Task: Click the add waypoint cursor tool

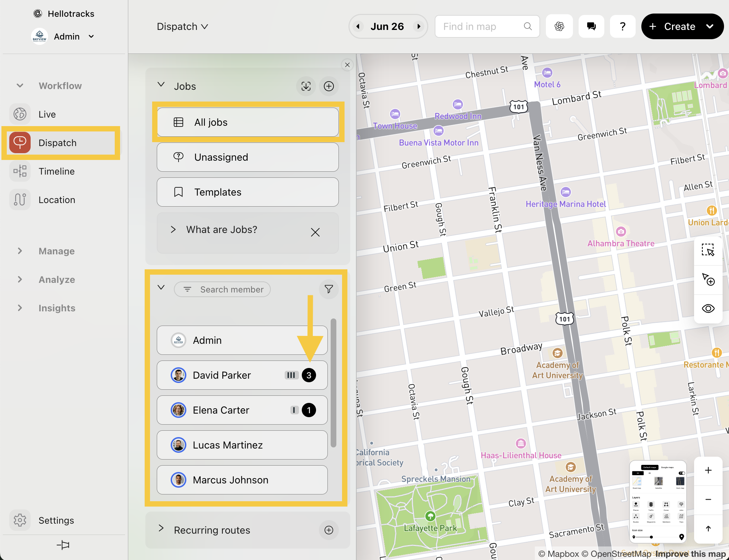Action: pos(708,279)
